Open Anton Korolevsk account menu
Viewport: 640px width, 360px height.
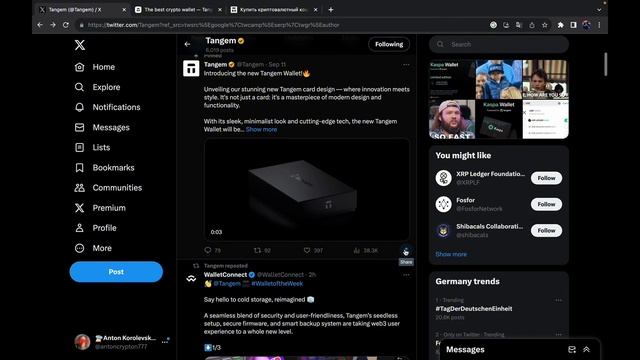tap(122, 342)
